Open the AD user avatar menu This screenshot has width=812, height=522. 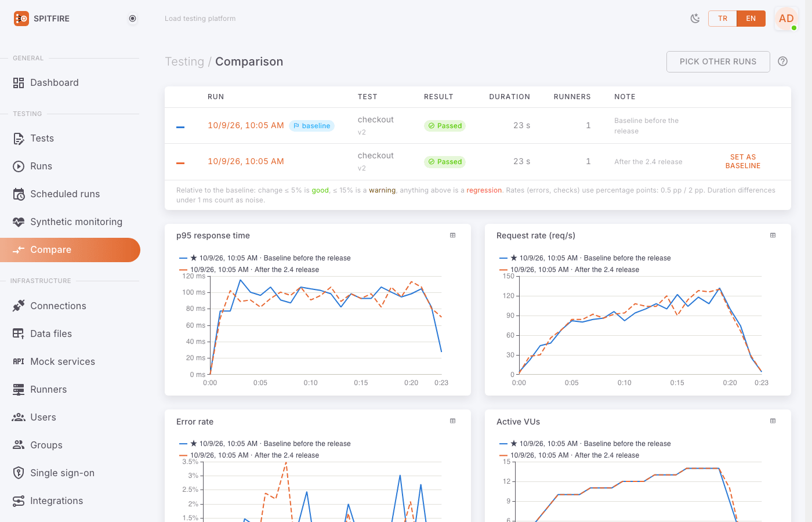click(786, 19)
